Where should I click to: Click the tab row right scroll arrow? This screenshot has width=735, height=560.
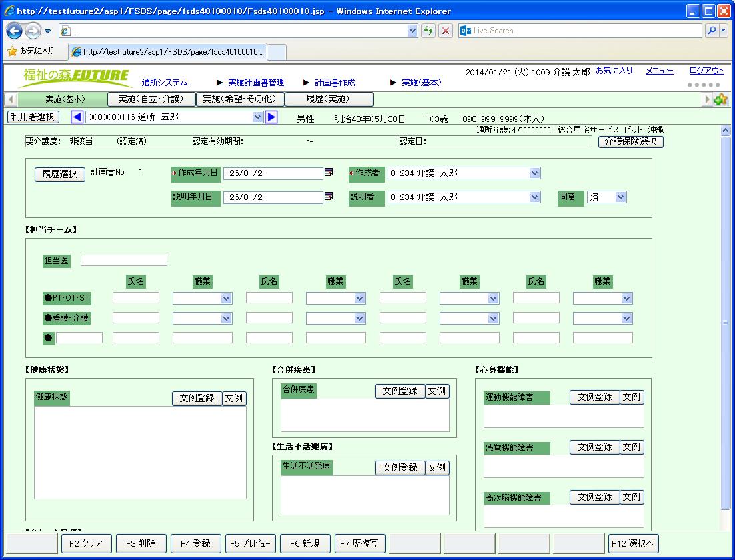click(707, 99)
